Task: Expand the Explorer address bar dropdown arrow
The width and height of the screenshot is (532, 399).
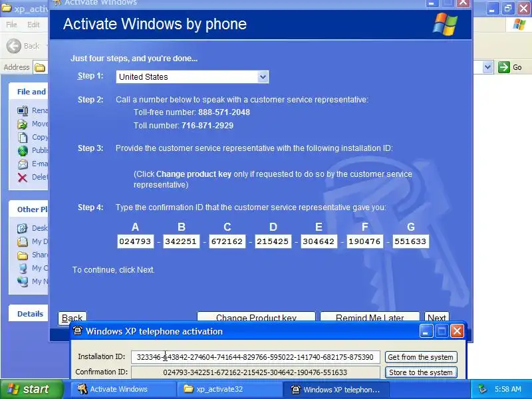Action: click(487, 67)
